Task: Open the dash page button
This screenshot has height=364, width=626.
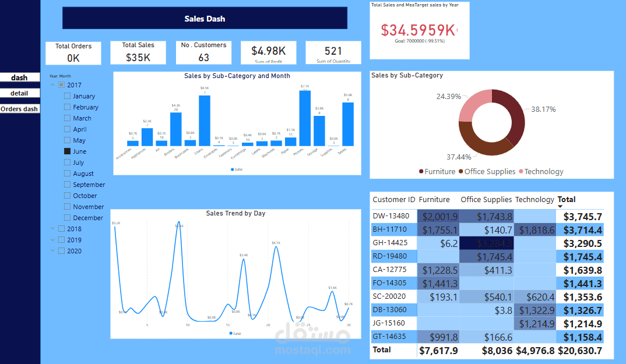Action: (x=20, y=77)
